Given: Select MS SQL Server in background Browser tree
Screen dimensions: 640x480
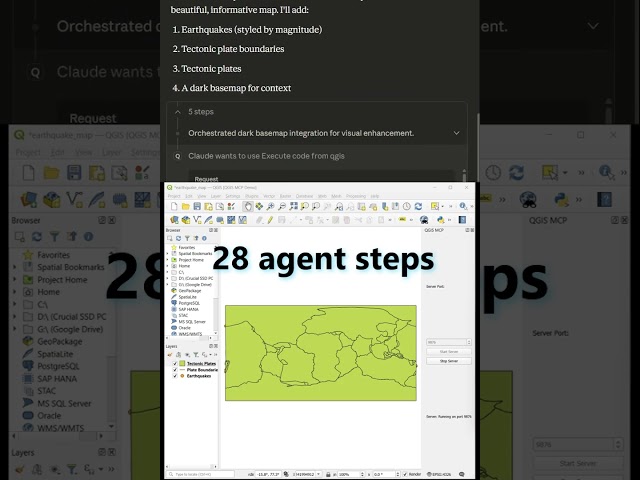Looking at the screenshot, I should coord(64,403).
